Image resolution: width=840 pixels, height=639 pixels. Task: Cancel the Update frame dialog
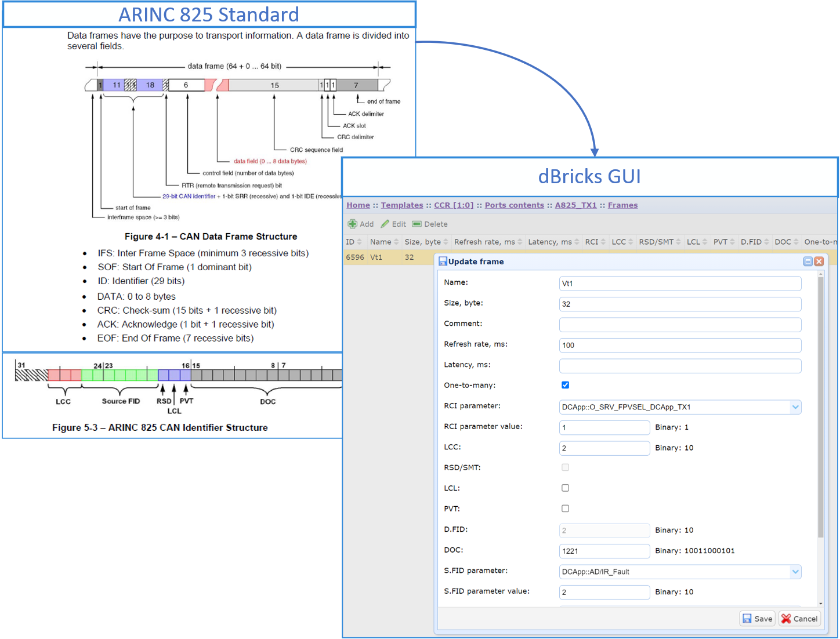pyautogui.click(x=799, y=619)
